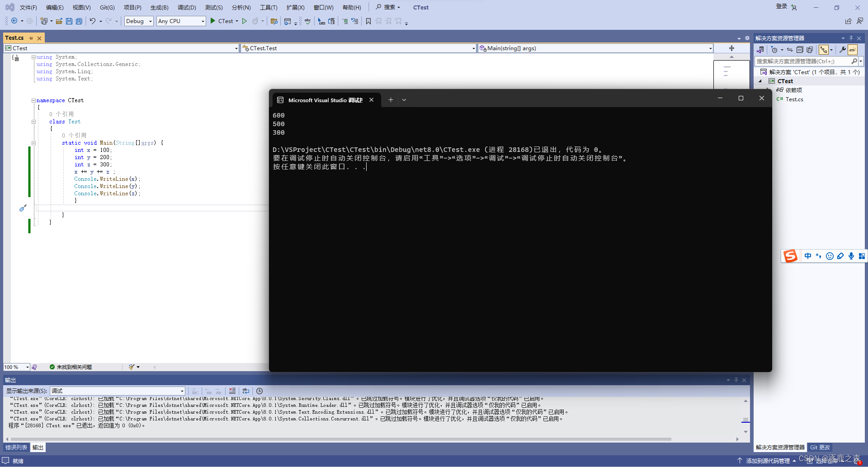The image size is (868, 467).
Task: Click the open file folder icon
Action: 59,21
